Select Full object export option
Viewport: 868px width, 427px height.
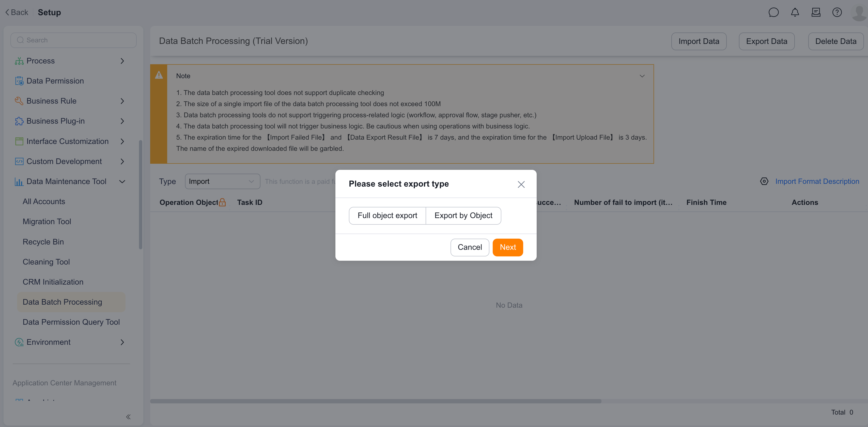click(x=387, y=216)
